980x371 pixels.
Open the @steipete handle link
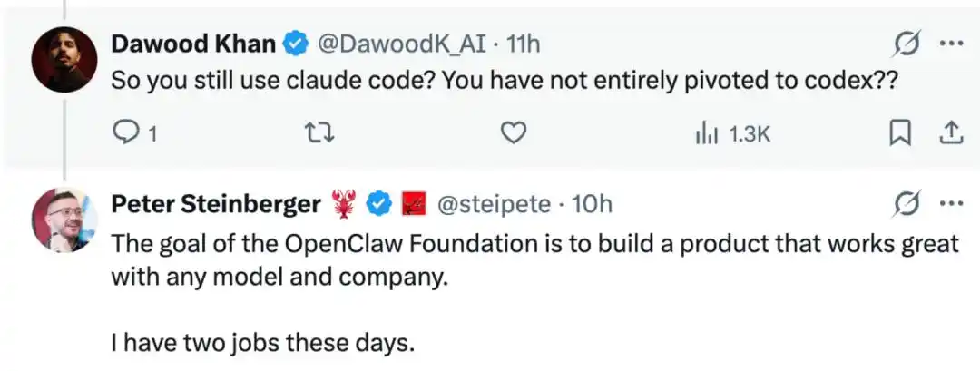(494, 205)
